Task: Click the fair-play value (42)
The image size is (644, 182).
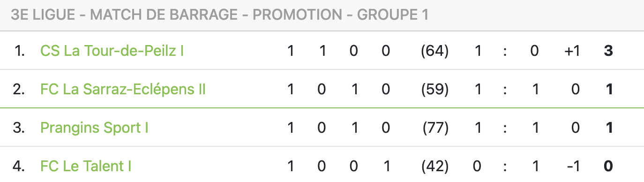Action: (x=435, y=166)
